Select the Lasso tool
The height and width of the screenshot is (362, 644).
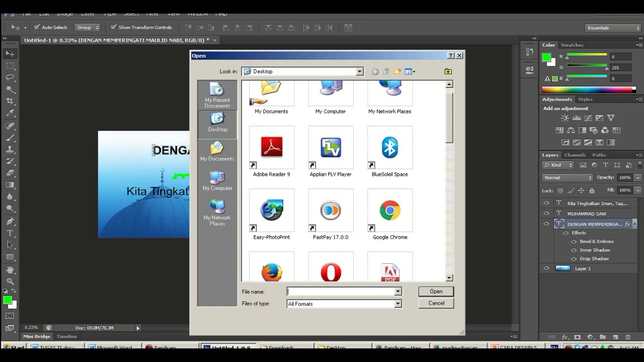click(x=10, y=77)
